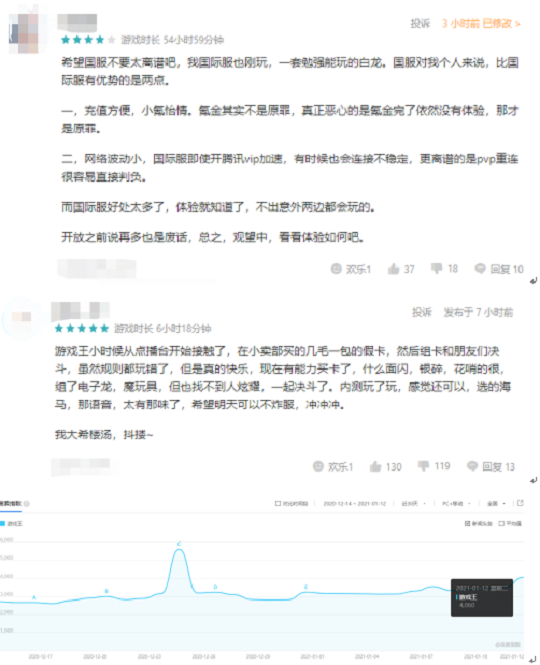Click the 欢乐1 smiley icon on first review
The height and width of the screenshot is (665, 540).
coord(336,268)
